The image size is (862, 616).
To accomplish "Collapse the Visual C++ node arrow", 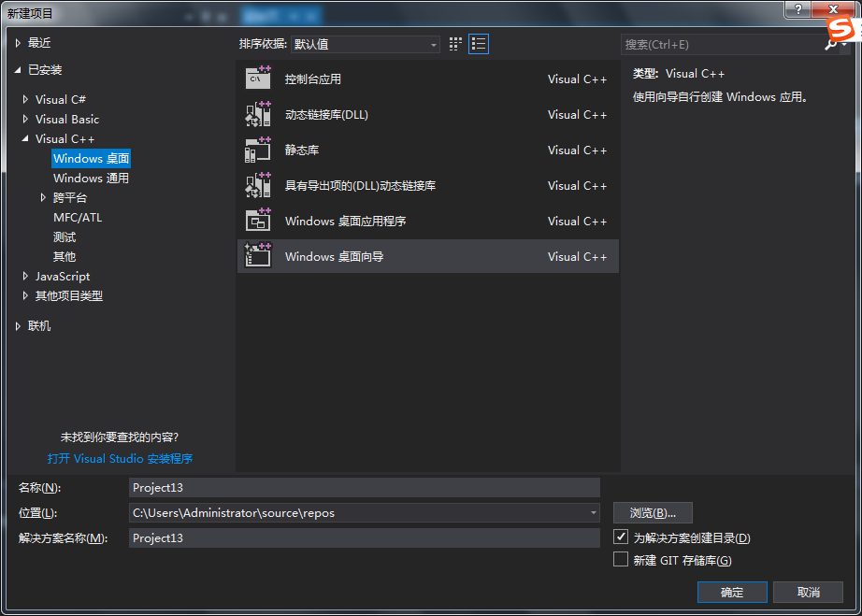I will tap(25, 138).
